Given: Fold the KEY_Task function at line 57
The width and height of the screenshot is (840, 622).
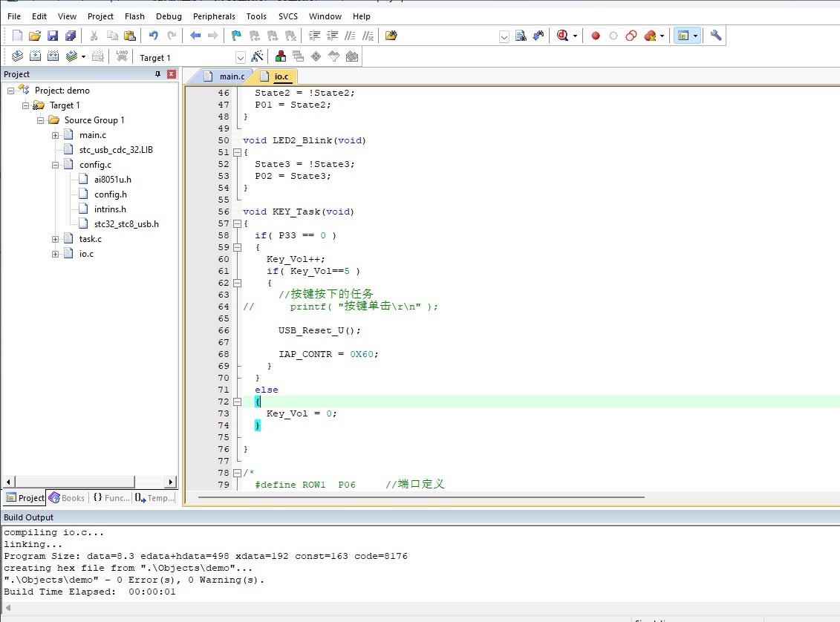Looking at the screenshot, I should [238, 223].
